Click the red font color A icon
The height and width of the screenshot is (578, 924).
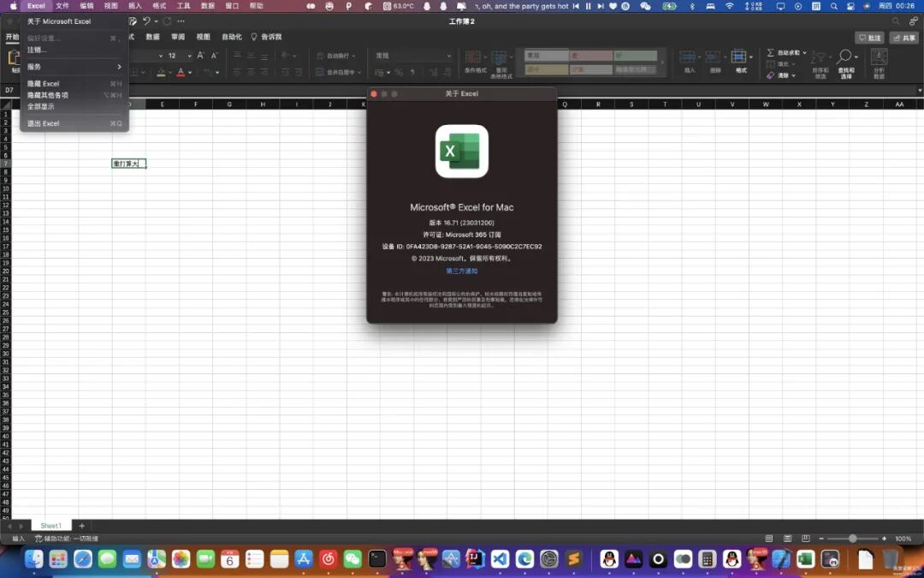(x=181, y=73)
